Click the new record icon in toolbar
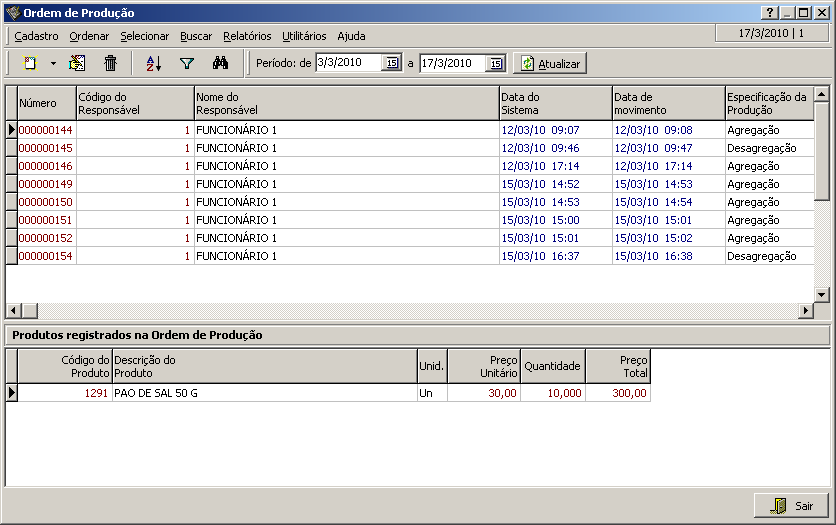836x525 pixels. point(30,63)
